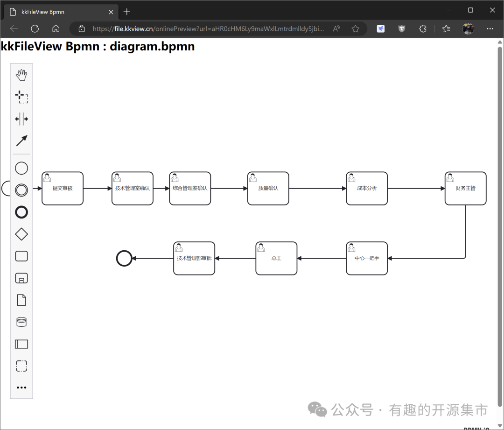The image size is (504, 430).
Task: Open browser settings and more menu
Action: click(x=490, y=28)
